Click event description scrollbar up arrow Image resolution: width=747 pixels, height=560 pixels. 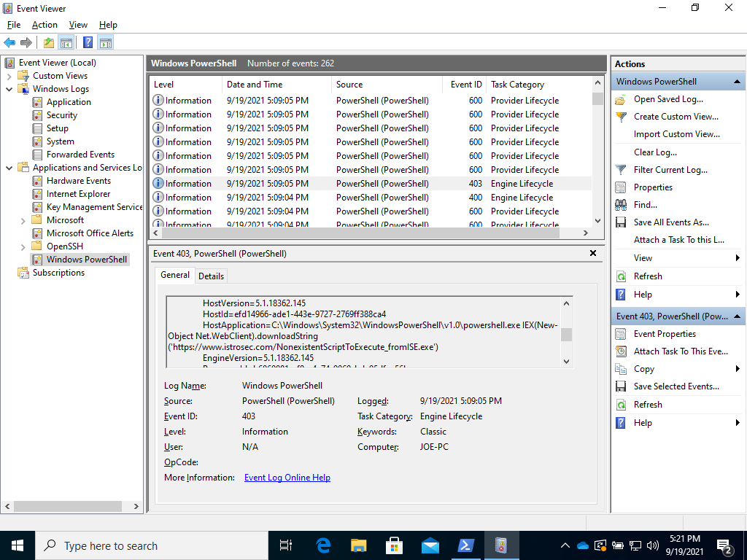click(x=566, y=303)
